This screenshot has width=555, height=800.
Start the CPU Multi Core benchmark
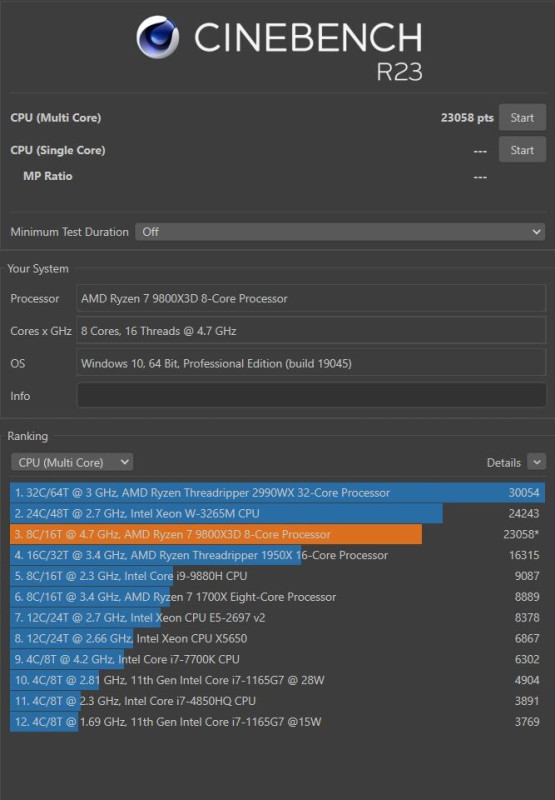[522, 117]
